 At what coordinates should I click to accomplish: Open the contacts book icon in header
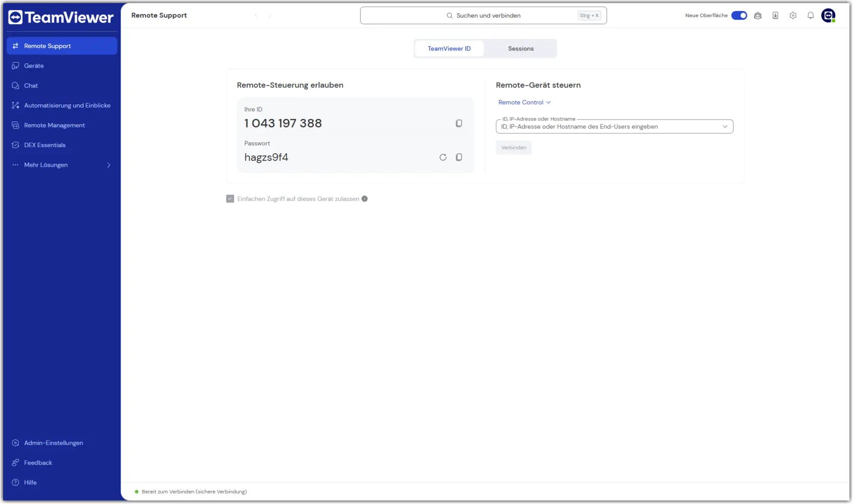[775, 16]
